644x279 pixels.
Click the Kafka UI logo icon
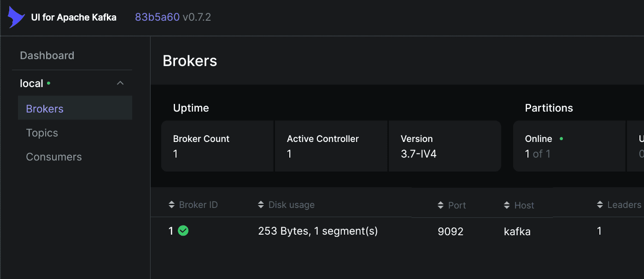(16, 18)
